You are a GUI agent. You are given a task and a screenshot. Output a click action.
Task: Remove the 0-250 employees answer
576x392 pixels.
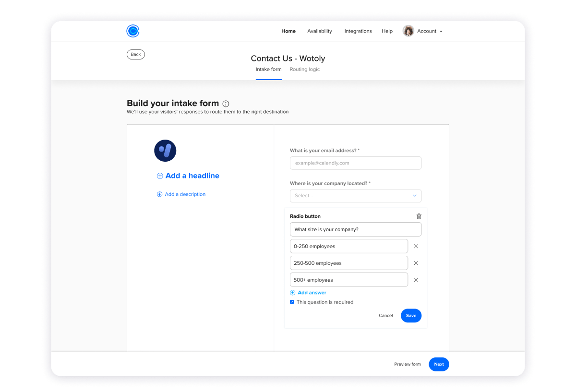[416, 246]
